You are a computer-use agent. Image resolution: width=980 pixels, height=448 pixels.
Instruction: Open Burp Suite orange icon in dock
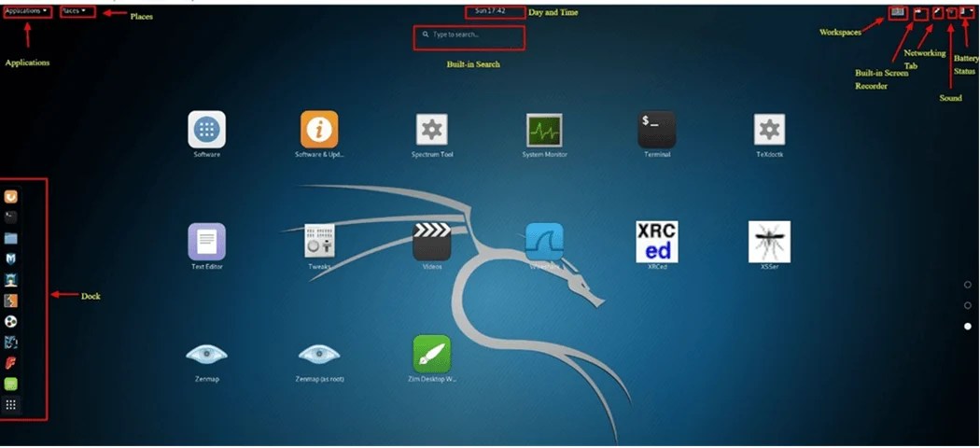click(x=10, y=301)
